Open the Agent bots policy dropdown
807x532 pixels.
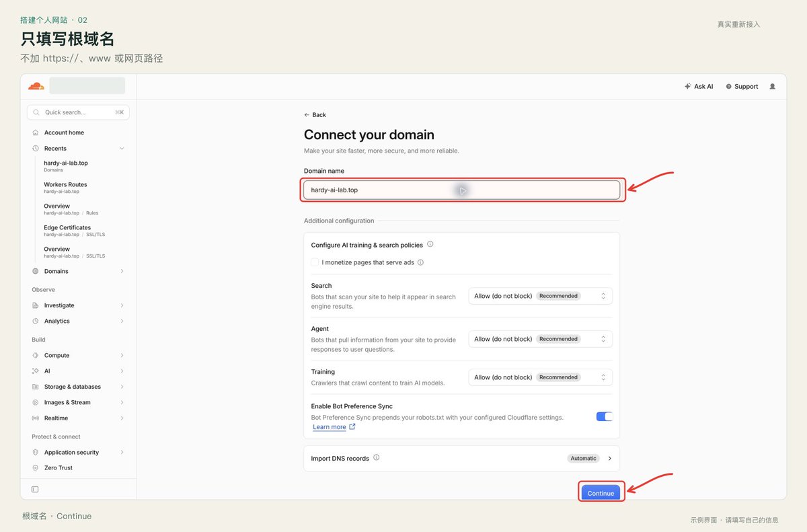540,339
